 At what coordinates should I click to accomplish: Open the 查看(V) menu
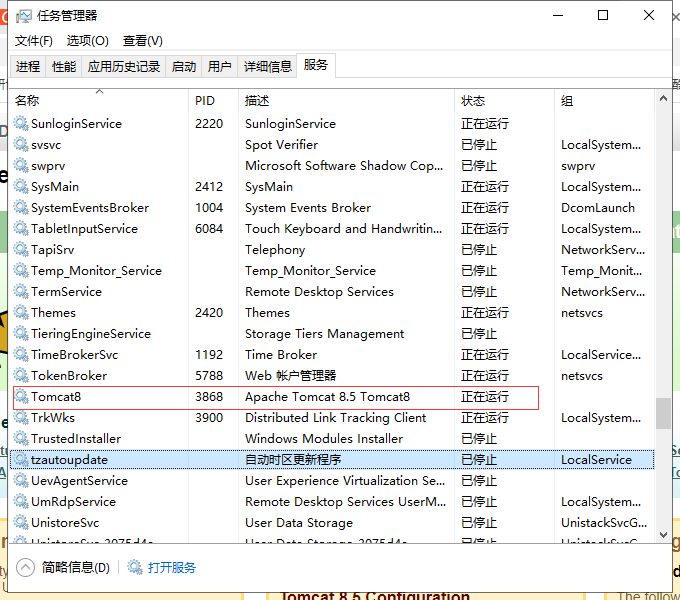coord(142,41)
